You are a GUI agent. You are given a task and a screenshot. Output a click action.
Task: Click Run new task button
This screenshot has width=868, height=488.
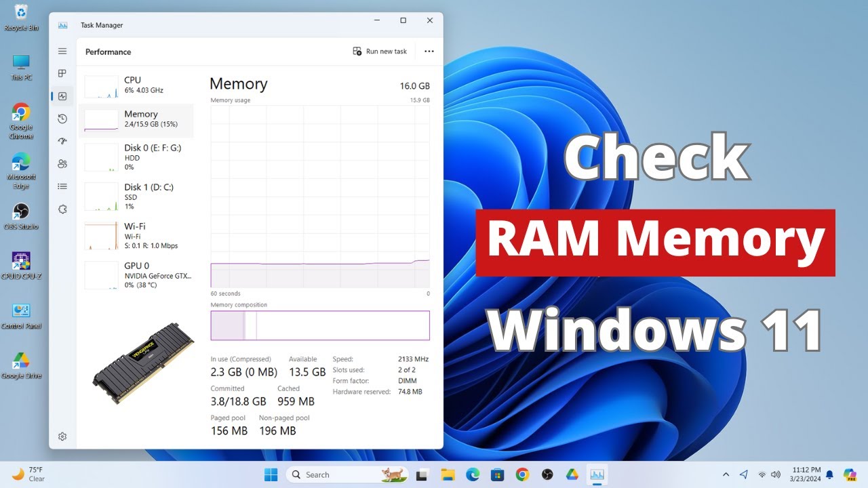tap(380, 52)
